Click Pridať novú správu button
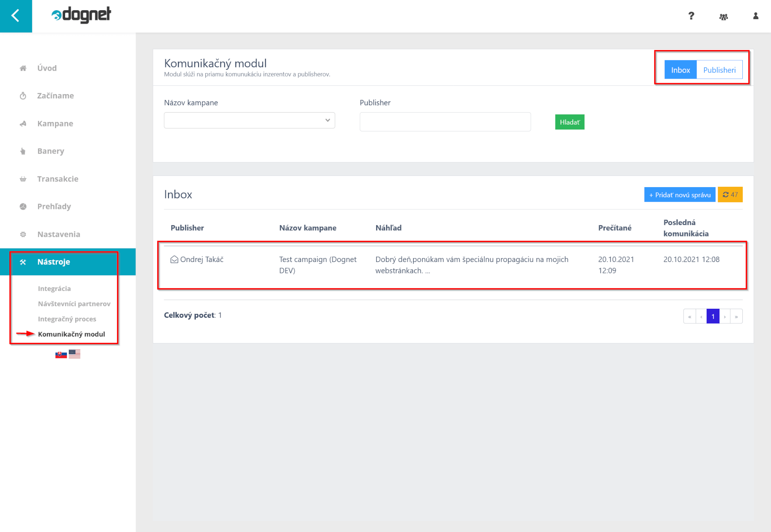The image size is (771, 532). pyautogui.click(x=679, y=195)
